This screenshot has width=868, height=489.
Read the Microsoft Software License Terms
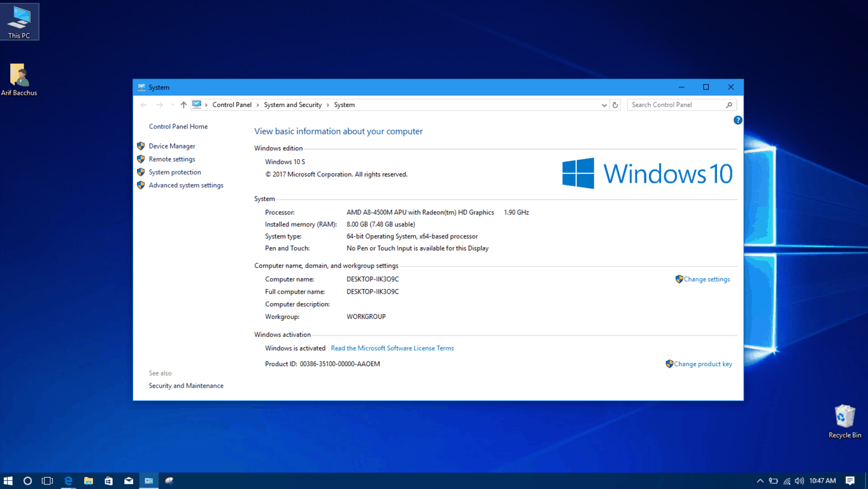[392, 348]
